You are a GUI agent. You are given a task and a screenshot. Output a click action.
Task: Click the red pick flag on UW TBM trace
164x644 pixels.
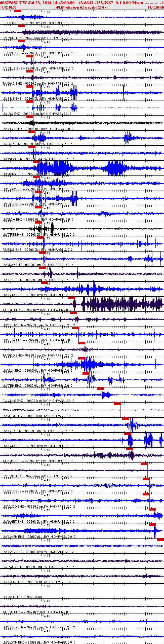click(x=86, y=373)
